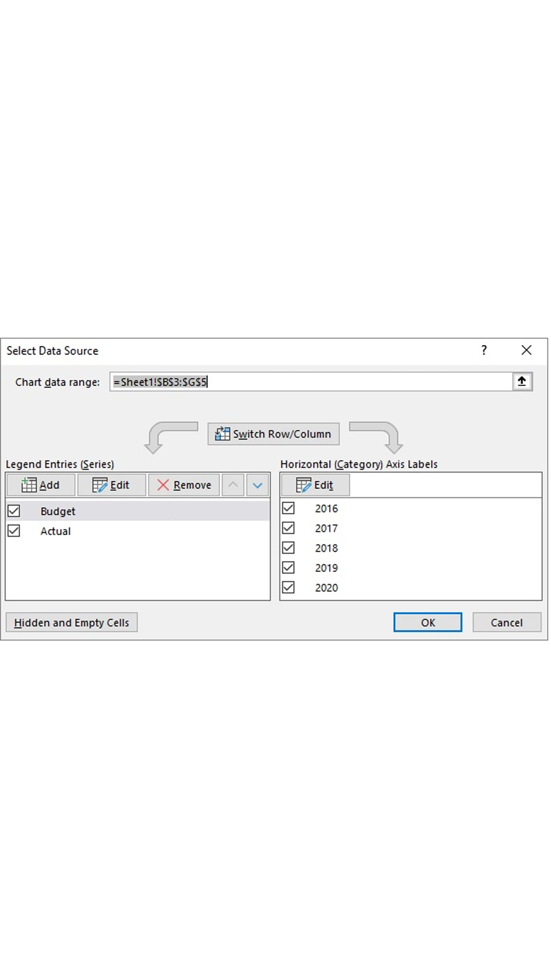Open dialog help question mark
Image resolution: width=551 pixels, height=980 pixels.
click(484, 350)
